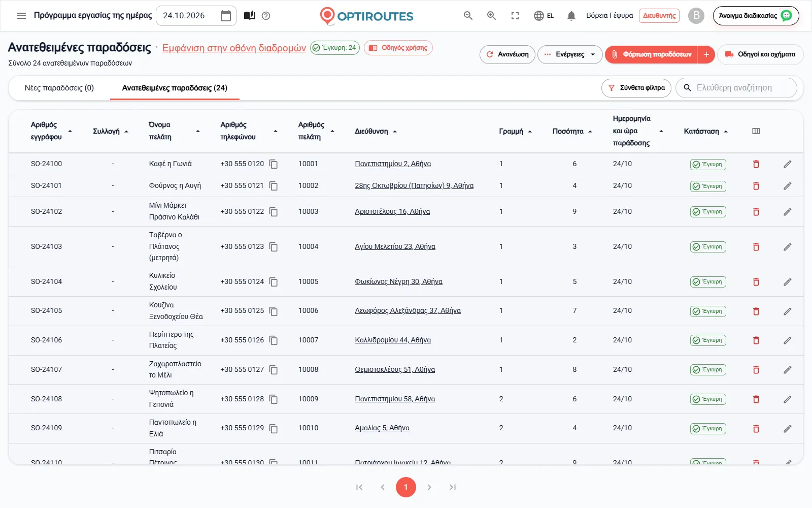
Task: Open the help question mark icon
Action: (x=266, y=16)
